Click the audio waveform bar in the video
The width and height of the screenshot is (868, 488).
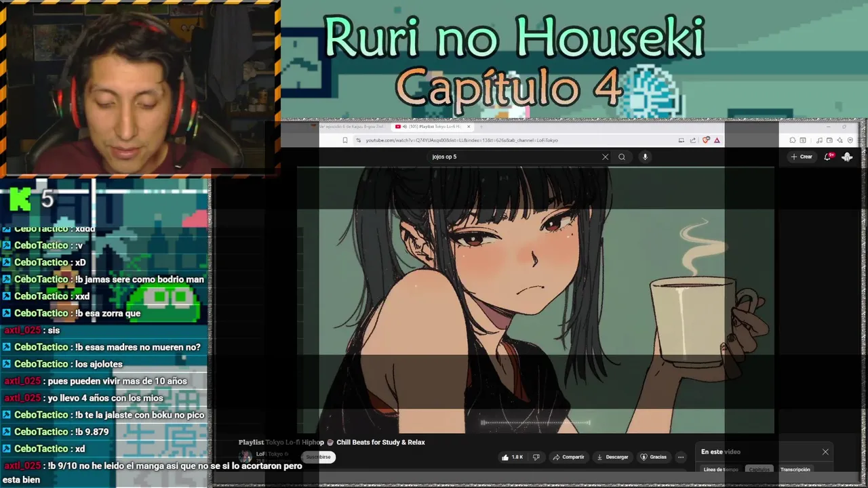click(x=536, y=423)
